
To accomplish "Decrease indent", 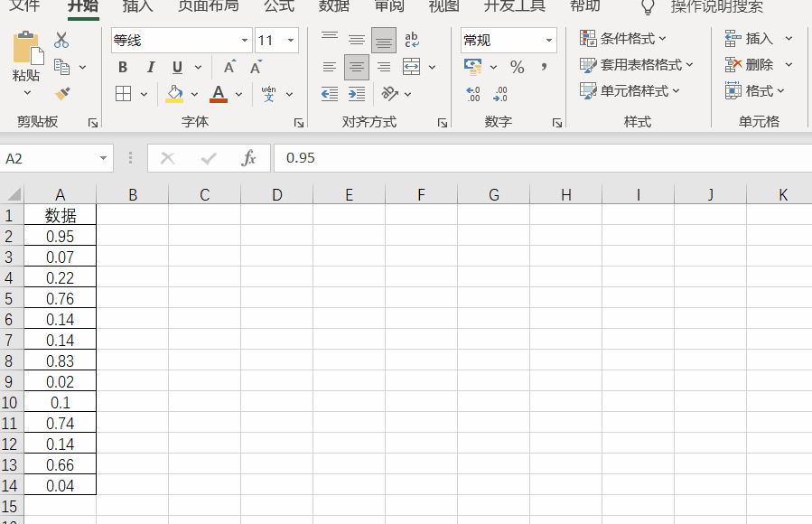I will click(330, 94).
